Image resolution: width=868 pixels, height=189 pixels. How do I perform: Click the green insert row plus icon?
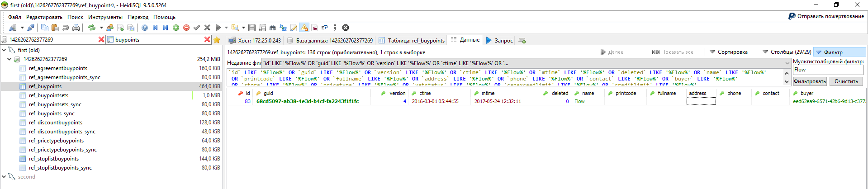(176, 28)
